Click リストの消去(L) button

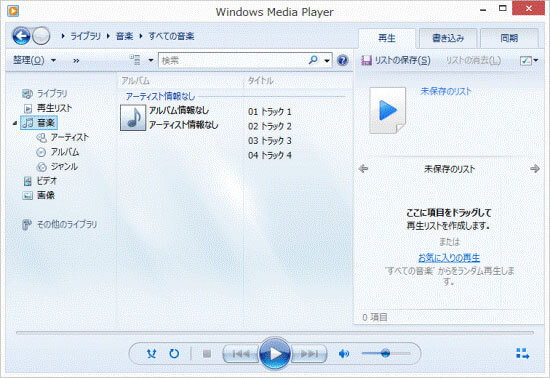473,60
